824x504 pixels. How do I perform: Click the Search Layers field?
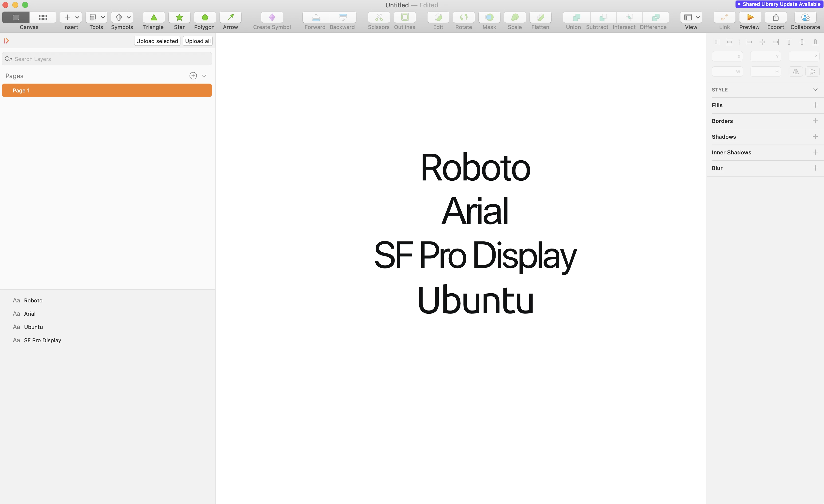[x=107, y=59]
